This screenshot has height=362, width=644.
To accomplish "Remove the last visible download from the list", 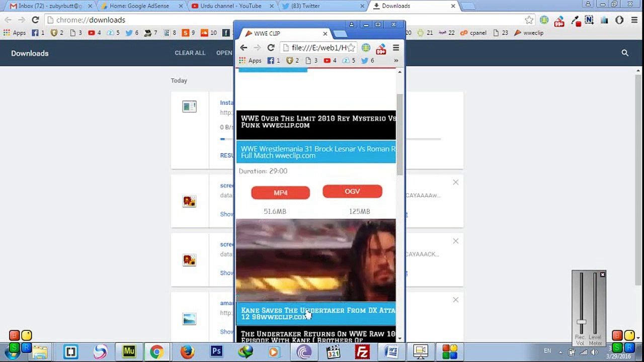I will click(455, 300).
